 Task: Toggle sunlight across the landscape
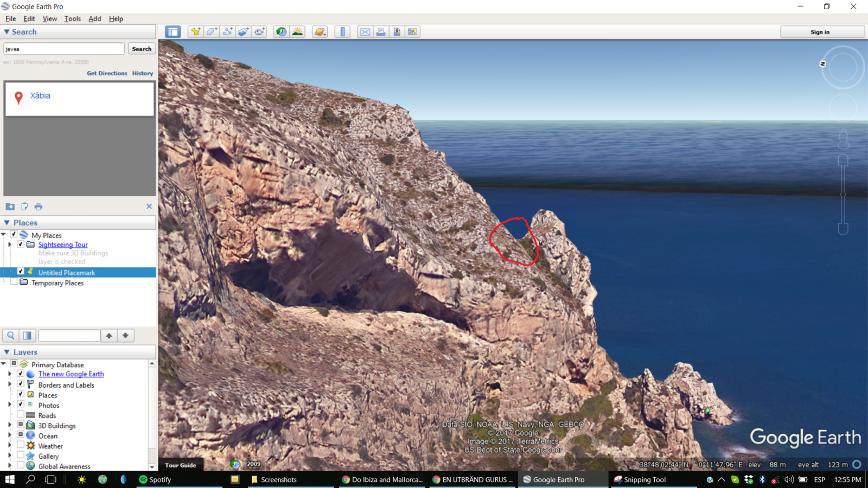pos(297,32)
